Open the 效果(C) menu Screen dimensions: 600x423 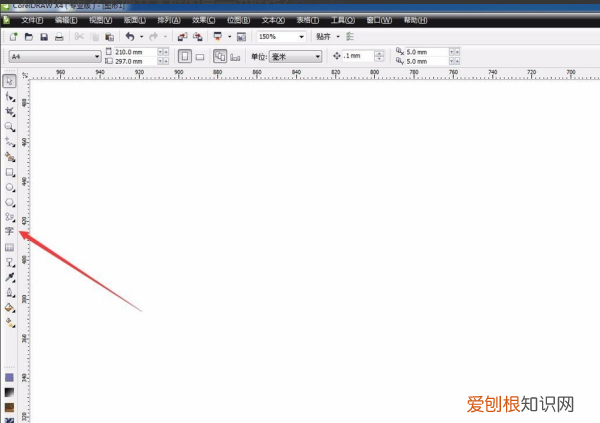click(x=202, y=19)
